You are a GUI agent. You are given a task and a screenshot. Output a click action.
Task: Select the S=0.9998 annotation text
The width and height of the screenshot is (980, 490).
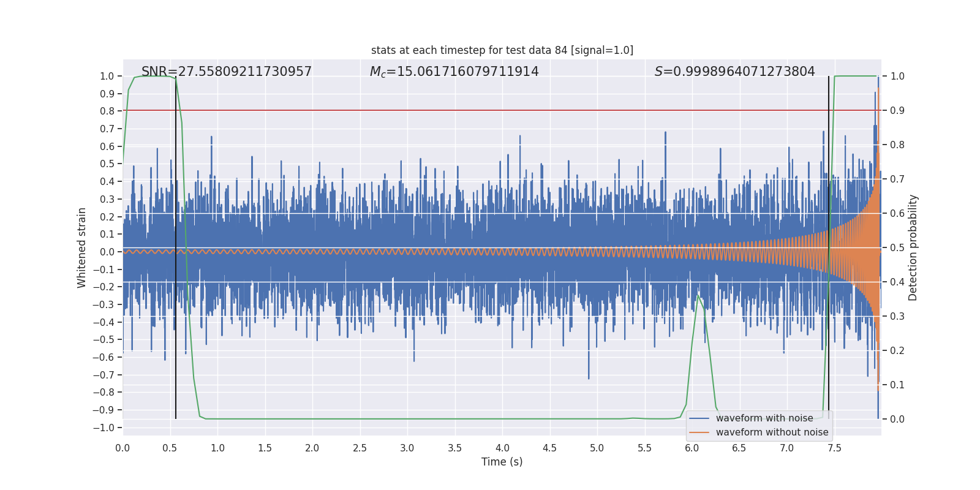734,72
